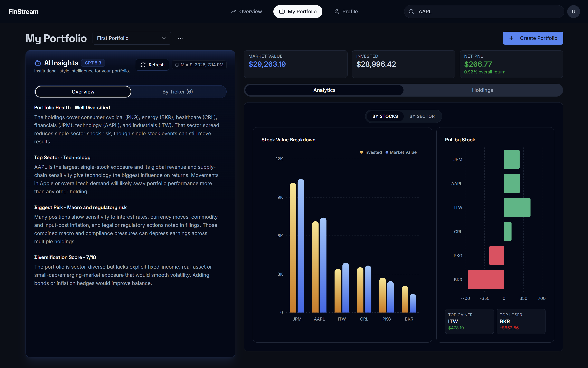
Task: Click the My Portfolio briefcase icon
Action: pos(282,11)
